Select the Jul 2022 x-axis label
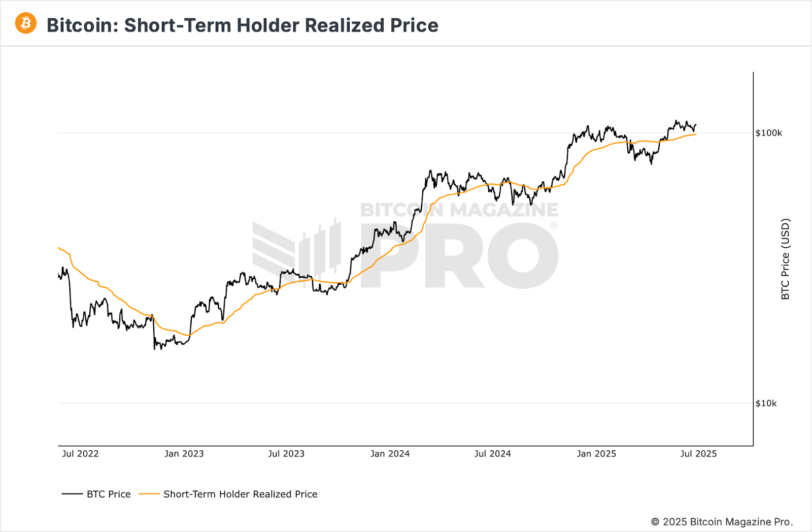812x532 pixels. coord(80,454)
